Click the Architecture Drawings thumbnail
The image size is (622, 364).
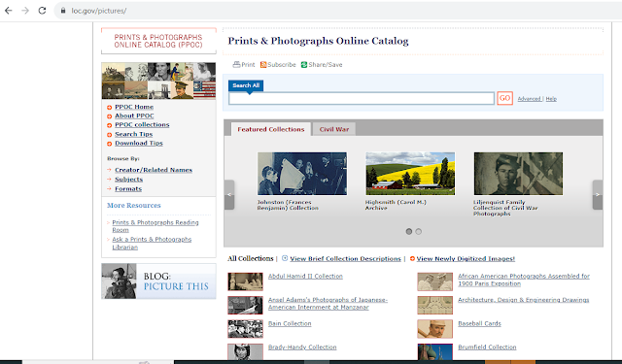pos(434,305)
